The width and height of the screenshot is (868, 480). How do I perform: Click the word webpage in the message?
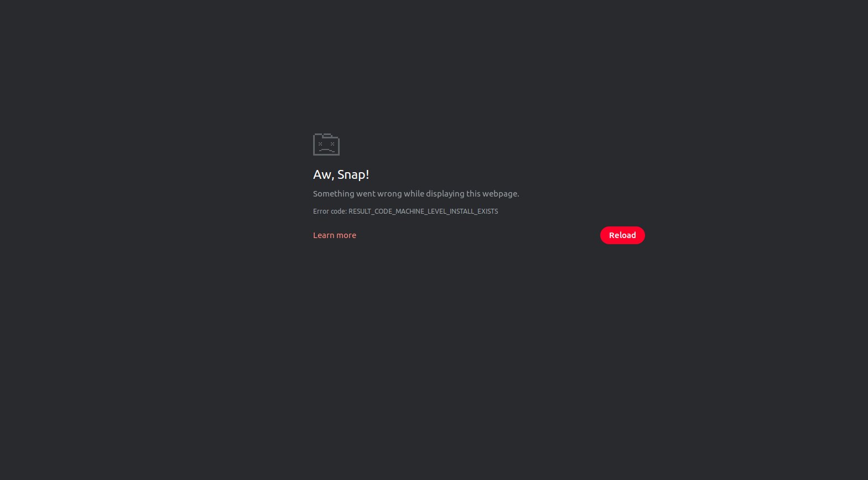(x=501, y=194)
